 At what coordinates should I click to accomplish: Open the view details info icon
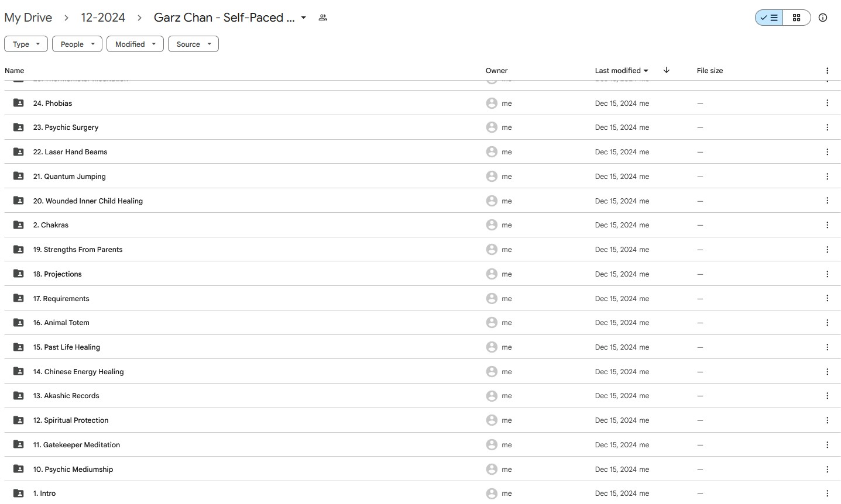pyautogui.click(x=823, y=18)
